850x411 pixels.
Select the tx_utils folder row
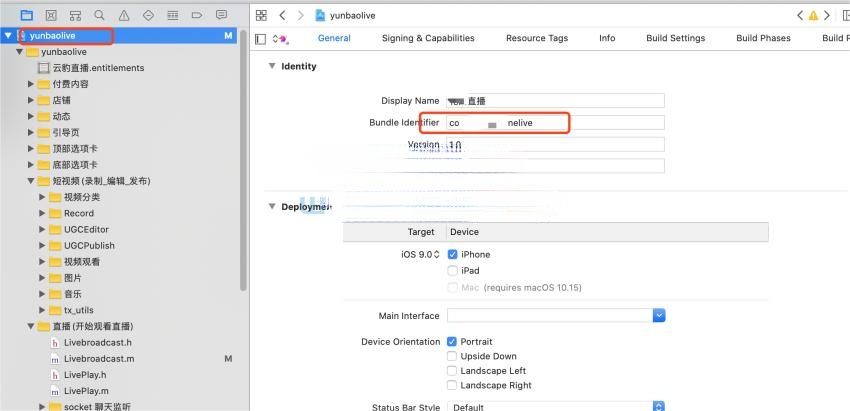118,310
